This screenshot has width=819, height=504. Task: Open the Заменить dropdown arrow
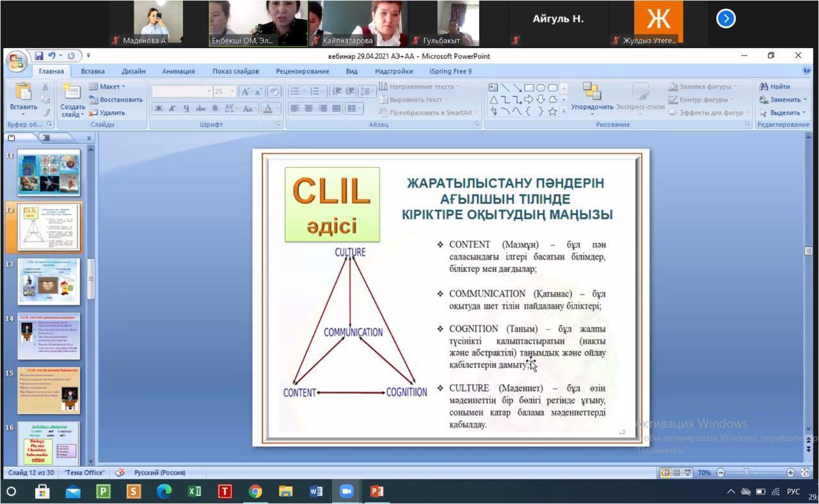[x=804, y=100]
